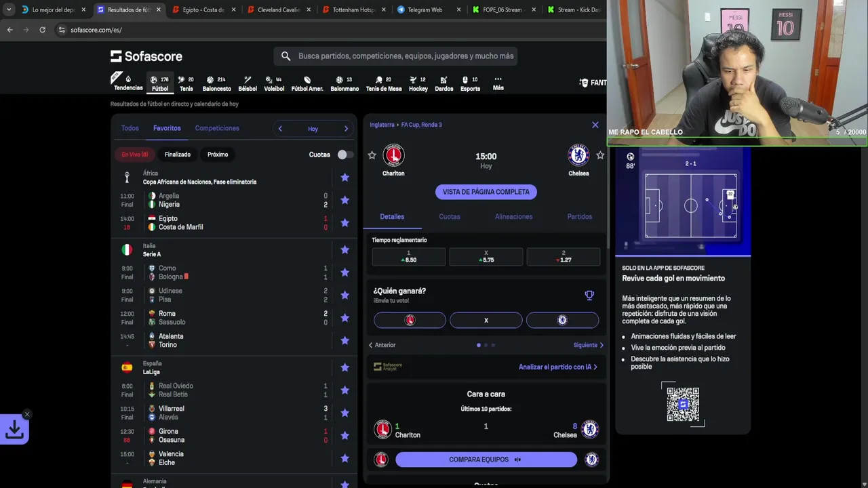Click the search magnifier icon

(x=285, y=56)
